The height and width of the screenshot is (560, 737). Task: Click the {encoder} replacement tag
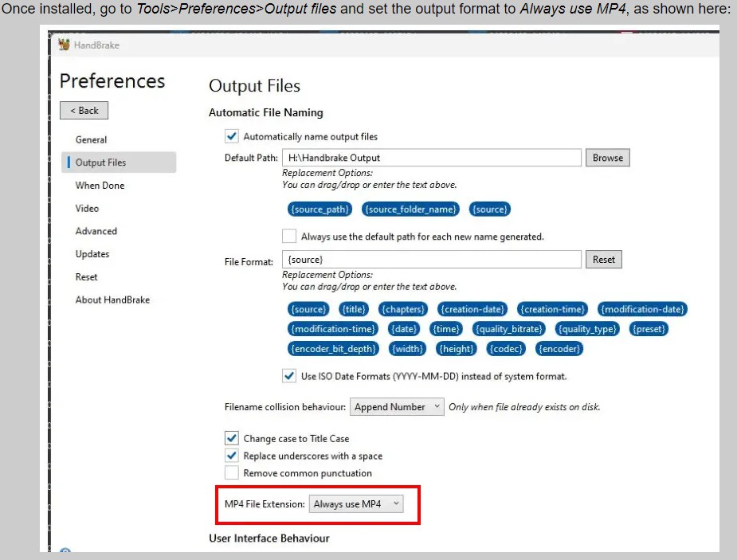(x=559, y=349)
